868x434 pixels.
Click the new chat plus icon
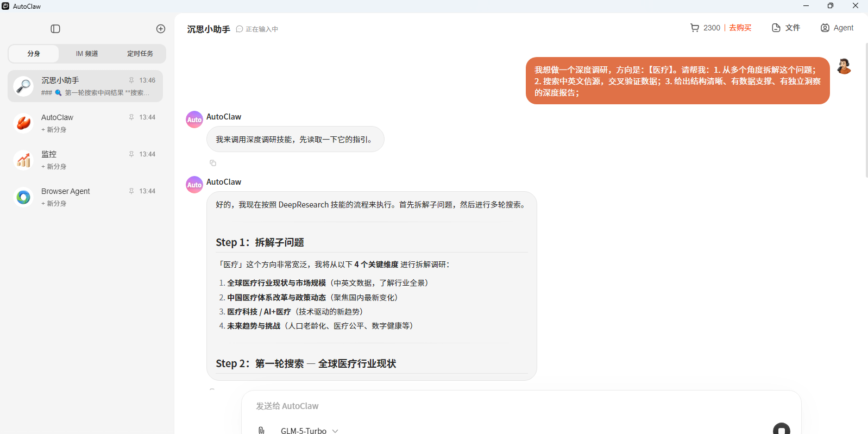[161, 29]
